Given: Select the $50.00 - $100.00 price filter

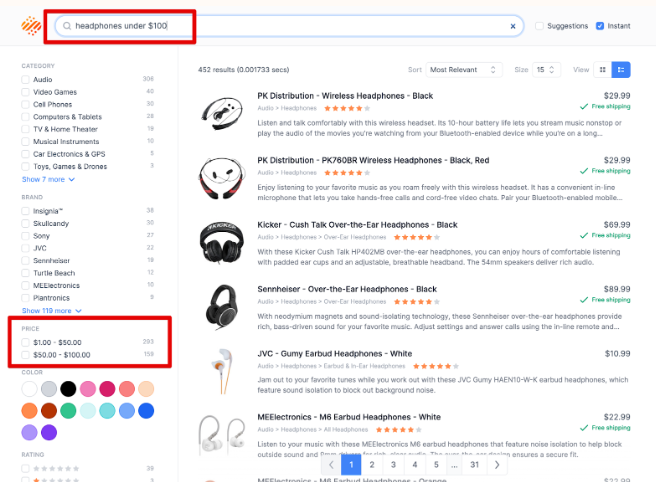Looking at the screenshot, I should (26, 355).
